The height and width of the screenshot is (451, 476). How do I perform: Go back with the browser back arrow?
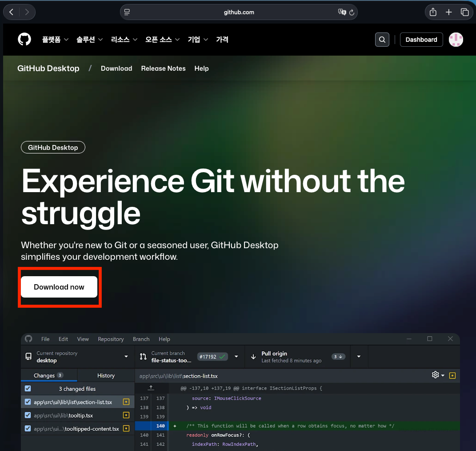(x=12, y=12)
